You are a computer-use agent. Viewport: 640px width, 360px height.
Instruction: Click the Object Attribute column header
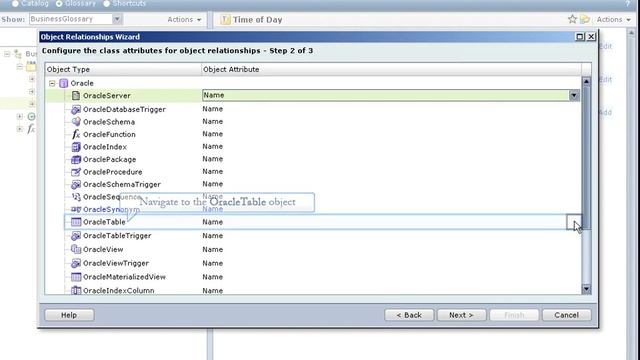tap(391, 69)
